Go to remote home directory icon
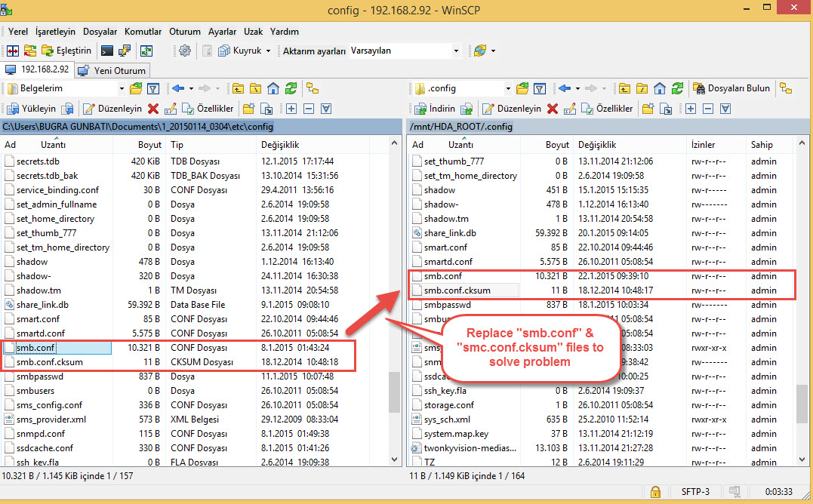 660,88
